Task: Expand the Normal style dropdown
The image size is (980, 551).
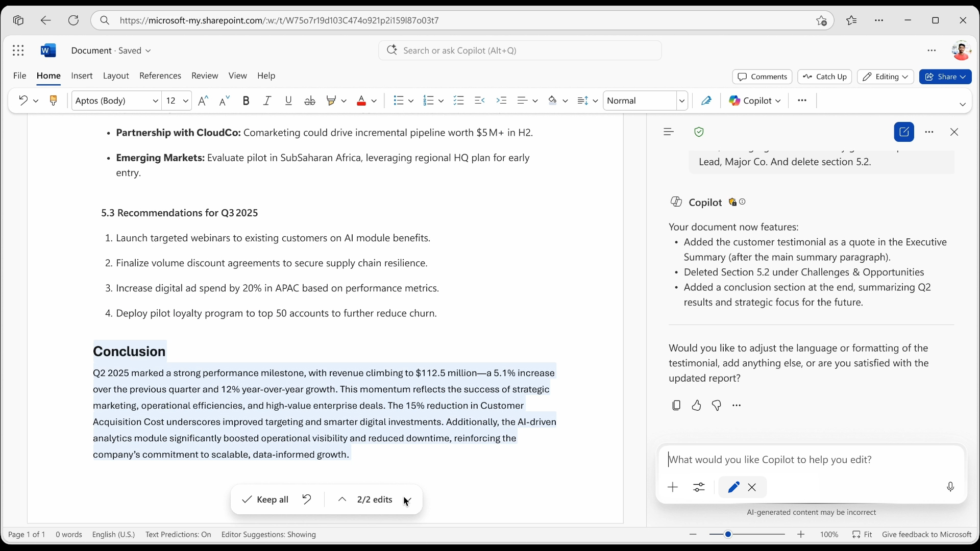Action: pyautogui.click(x=681, y=101)
